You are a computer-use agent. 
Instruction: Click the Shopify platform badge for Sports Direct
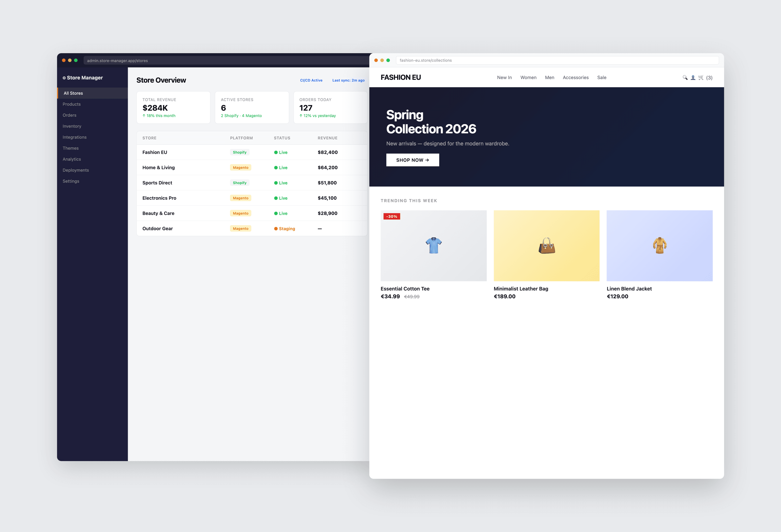(240, 183)
